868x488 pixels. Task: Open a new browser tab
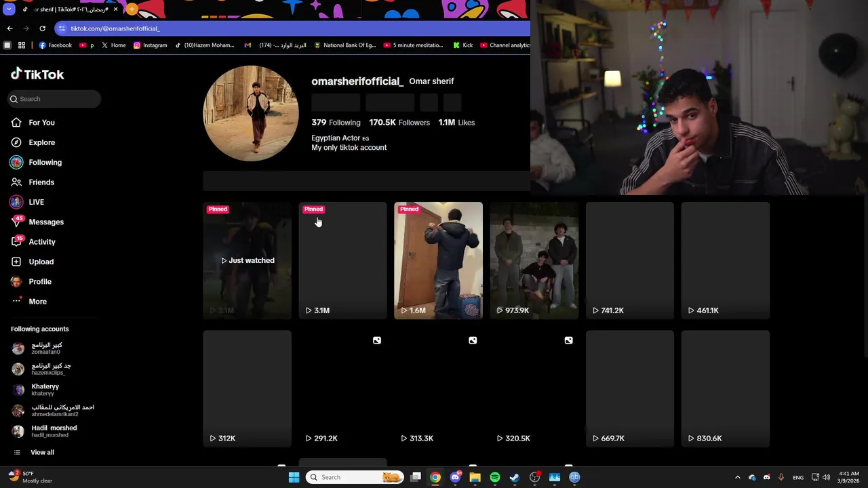point(132,9)
